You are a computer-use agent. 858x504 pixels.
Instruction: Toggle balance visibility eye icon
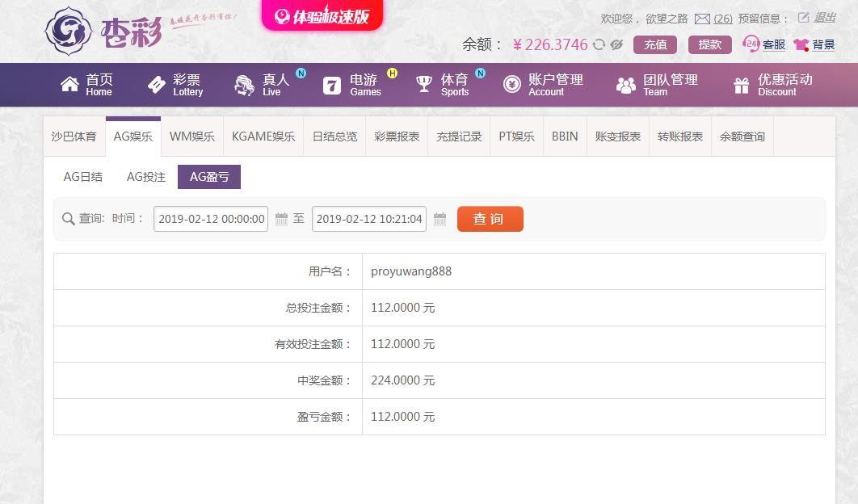[616, 44]
